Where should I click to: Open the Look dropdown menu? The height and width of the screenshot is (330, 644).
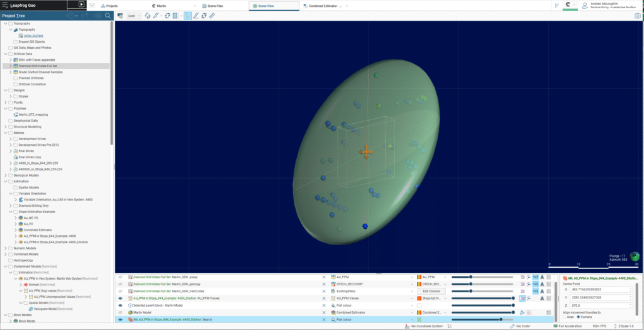[x=133, y=15]
